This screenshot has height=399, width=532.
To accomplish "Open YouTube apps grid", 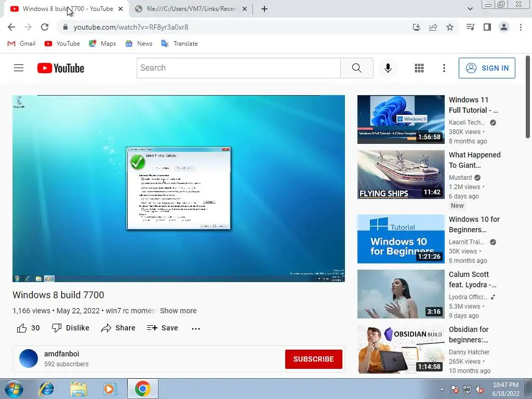I will coord(419,68).
